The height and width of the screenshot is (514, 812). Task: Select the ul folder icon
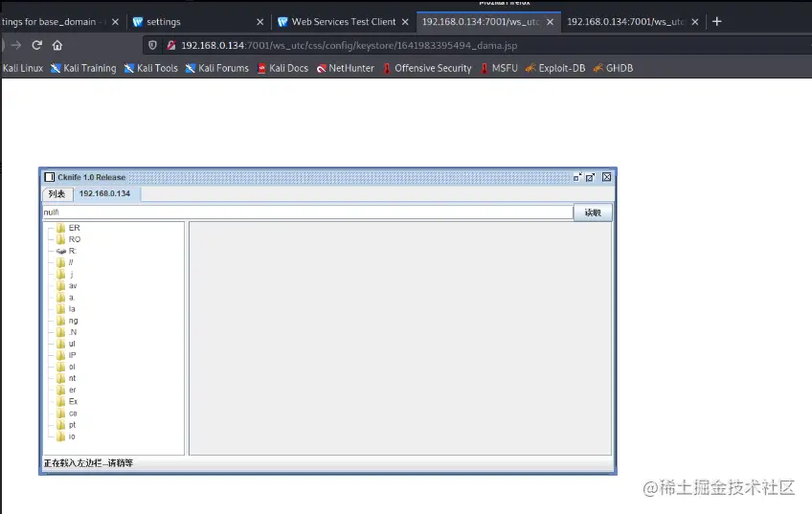pos(60,344)
